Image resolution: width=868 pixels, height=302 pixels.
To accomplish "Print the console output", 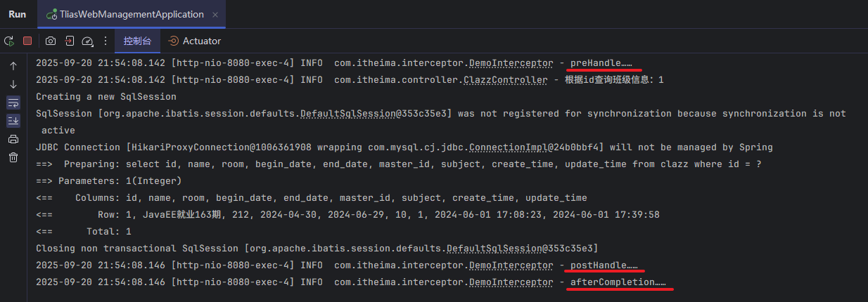I will (x=13, y=139).
